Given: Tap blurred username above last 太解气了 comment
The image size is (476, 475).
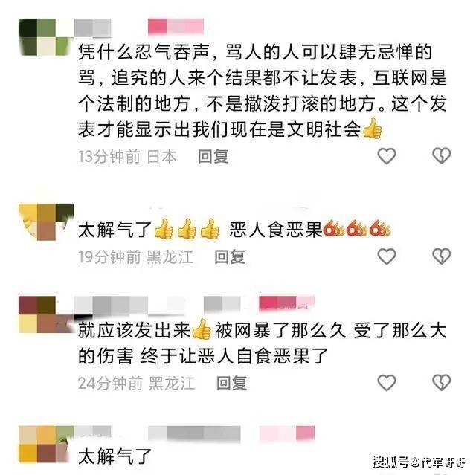Looking at the screenshot, I should [157, 434].
